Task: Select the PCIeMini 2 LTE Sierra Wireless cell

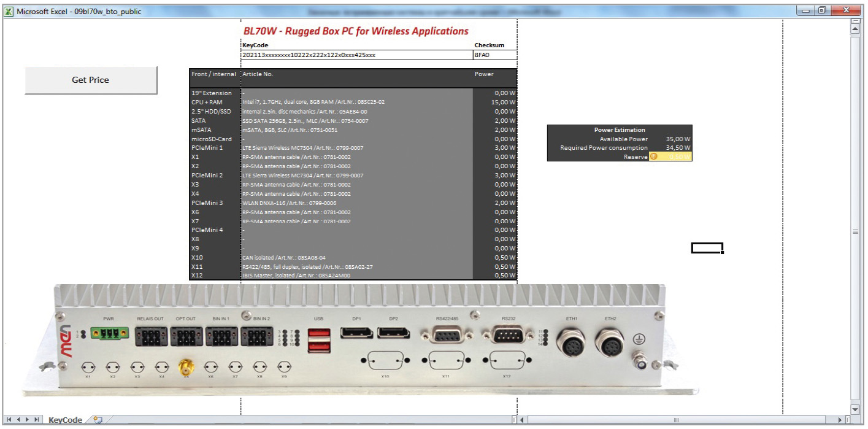Action: pos(356,176)
